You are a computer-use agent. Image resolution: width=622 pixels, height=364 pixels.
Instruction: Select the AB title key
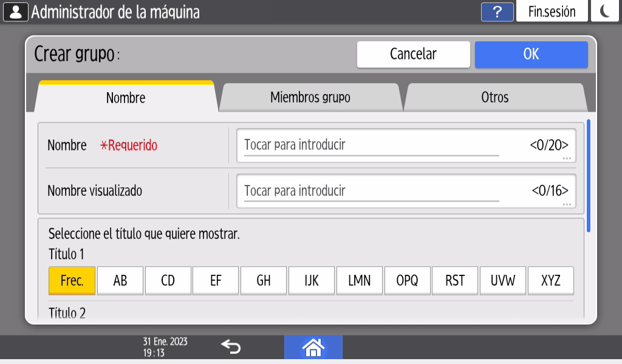120,280
